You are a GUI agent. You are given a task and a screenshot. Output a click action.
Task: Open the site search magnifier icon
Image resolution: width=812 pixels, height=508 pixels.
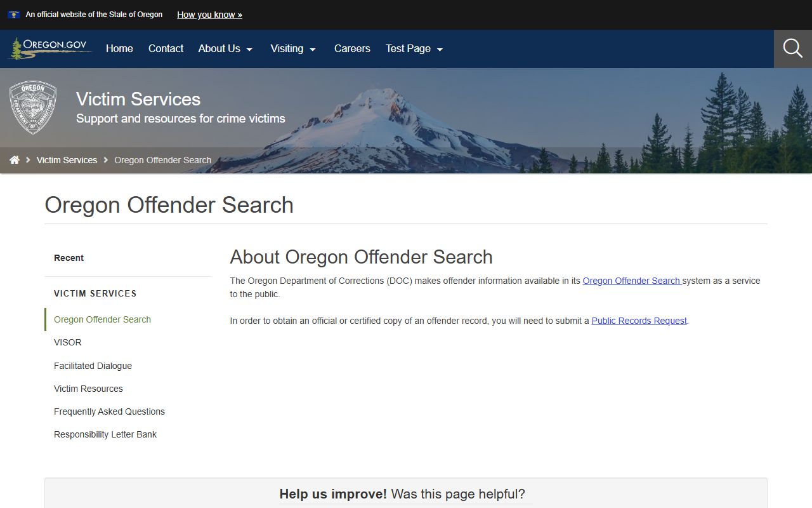[792, 48]
